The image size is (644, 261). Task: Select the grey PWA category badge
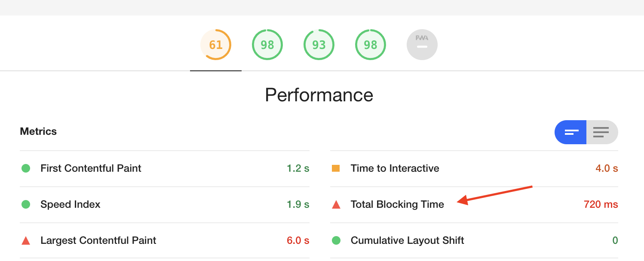pos(422,45)
